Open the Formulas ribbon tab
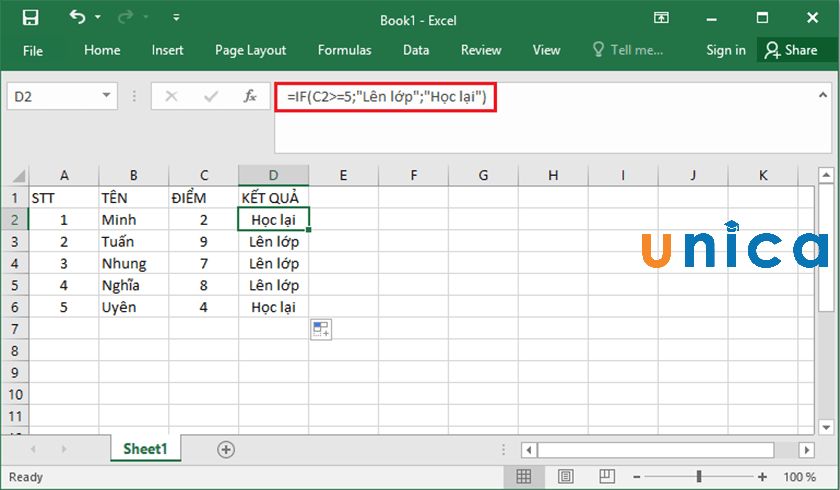This screenshot has height=490, width=840. (344, 50)
